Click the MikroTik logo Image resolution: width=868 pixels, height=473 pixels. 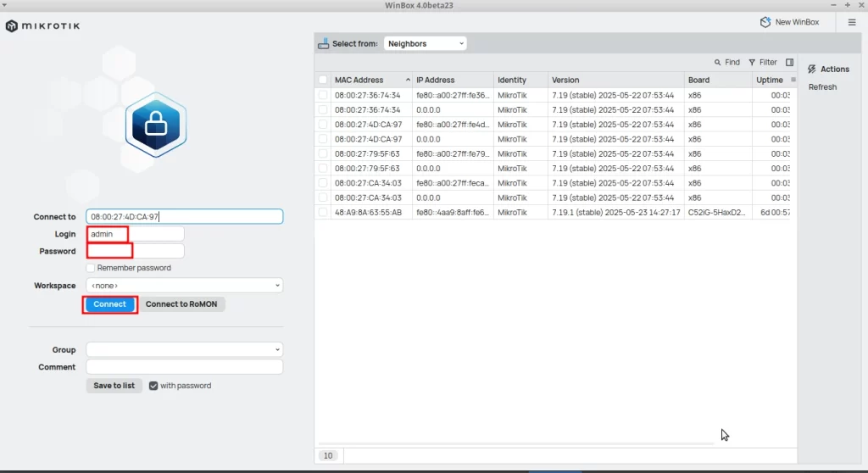pyautogui.click(x=43, y=26)
